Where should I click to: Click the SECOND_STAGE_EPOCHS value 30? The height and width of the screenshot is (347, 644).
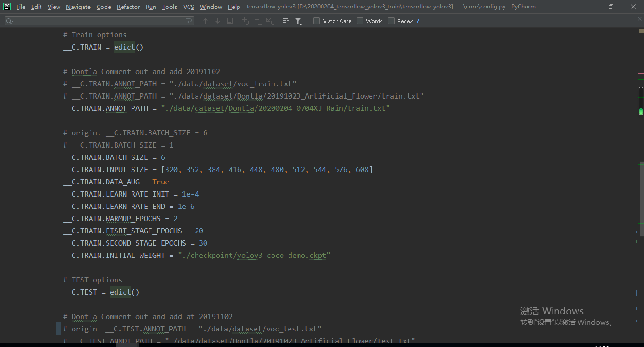point(203,243)
